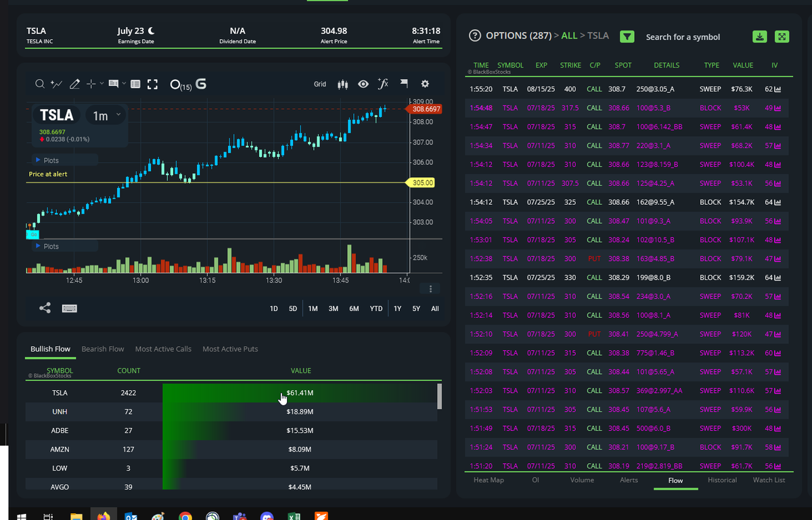The width and height of the screenshot is (812, 520).
Task: Open Most Active Calls tab
Action: pos(163,349)
